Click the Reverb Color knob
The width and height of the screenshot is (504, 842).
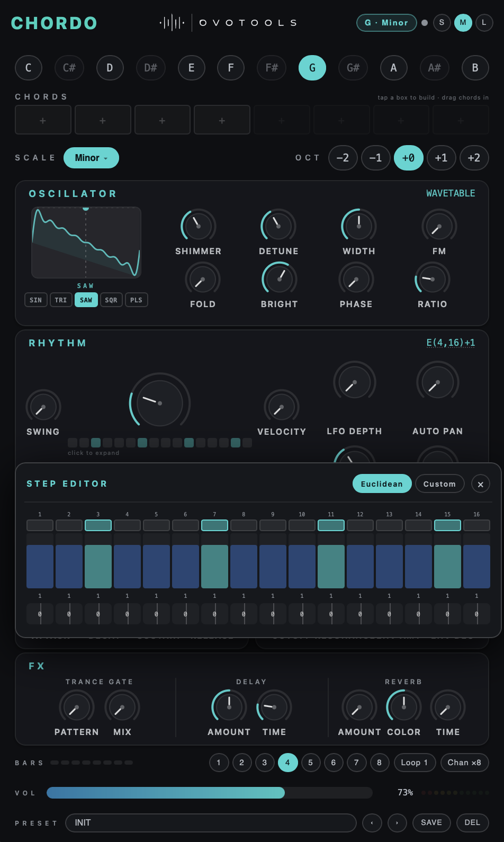pos(404,707)
